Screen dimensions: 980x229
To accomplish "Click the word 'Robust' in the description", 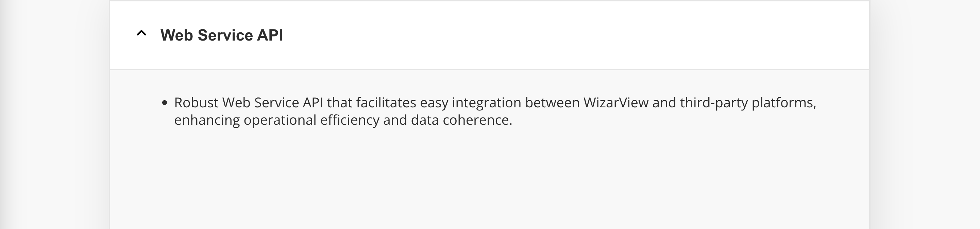I will tap(196, 103).
